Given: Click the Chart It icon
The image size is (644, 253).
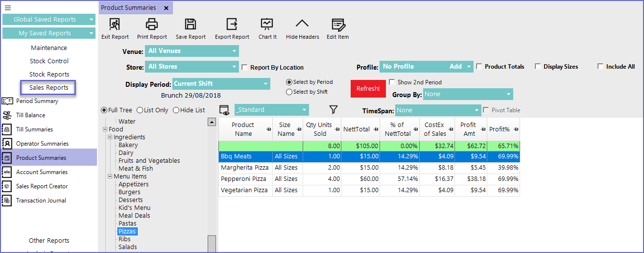Looking at the screenshot, I should [267, 25].
